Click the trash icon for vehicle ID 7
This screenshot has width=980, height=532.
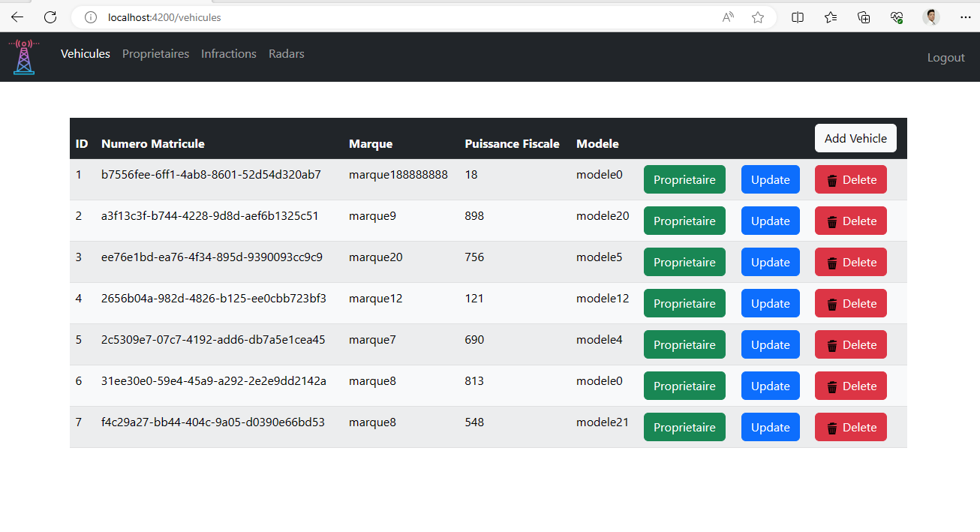click(x=833, y=427)
